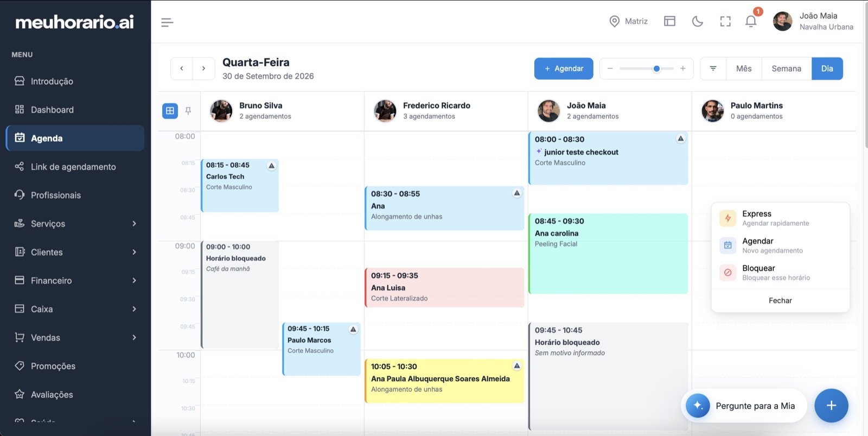Screen dimensions: 868x436
Task: Choose Express quick scheduling option
Action: pyautogui.click(x=780, y=218)
